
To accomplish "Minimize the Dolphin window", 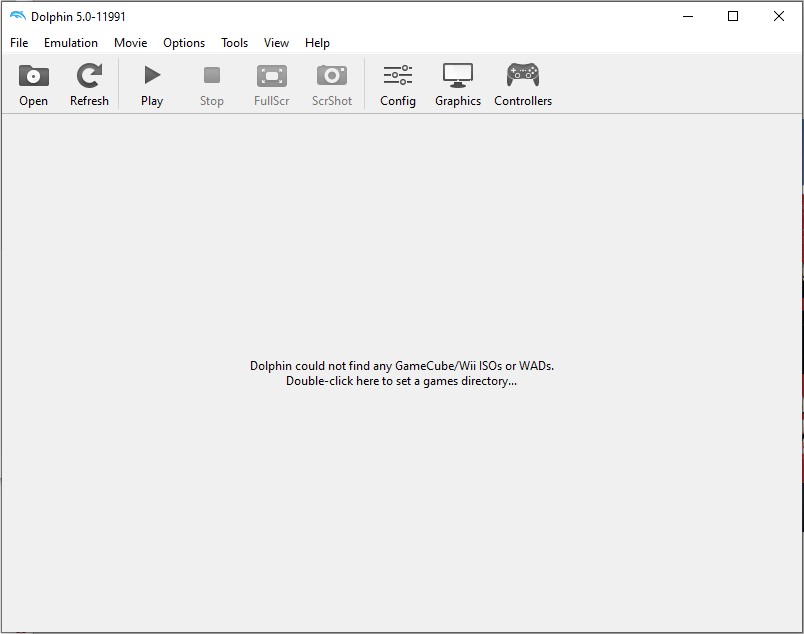I will point(688,16).
